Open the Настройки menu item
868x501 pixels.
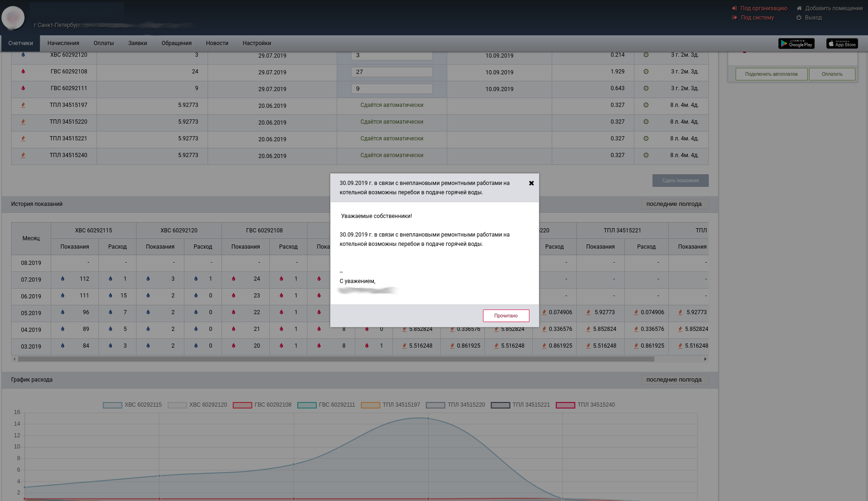point(257,43)
